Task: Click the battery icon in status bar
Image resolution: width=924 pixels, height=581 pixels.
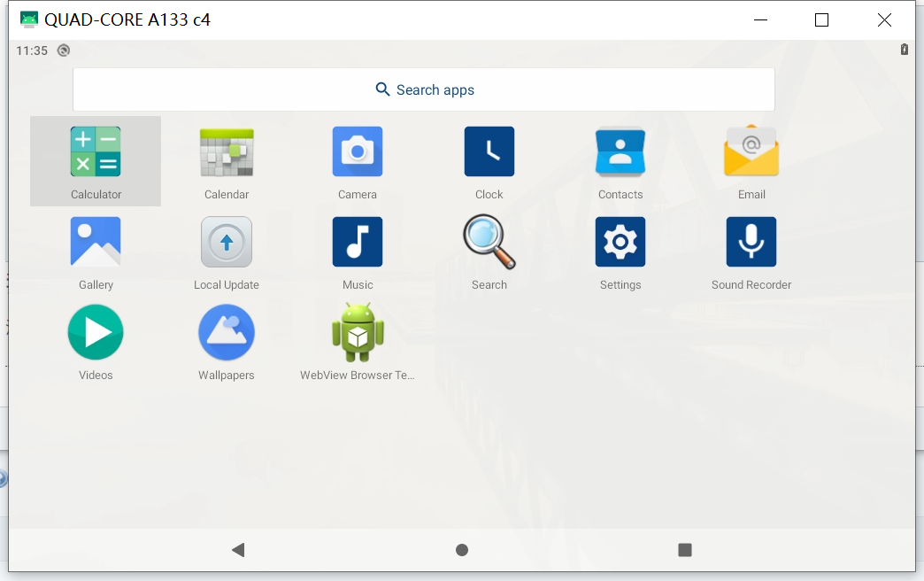Action: click(904, 50)
